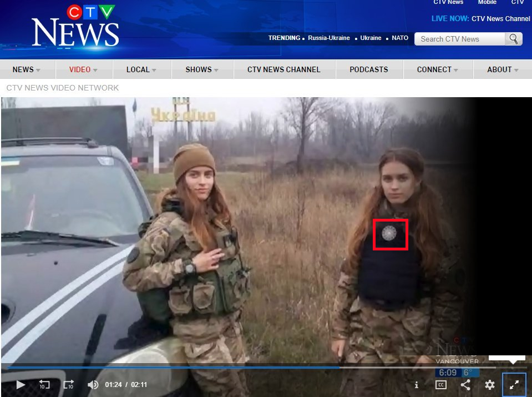Share the video
532x397 pixels.
pos(465,385)
